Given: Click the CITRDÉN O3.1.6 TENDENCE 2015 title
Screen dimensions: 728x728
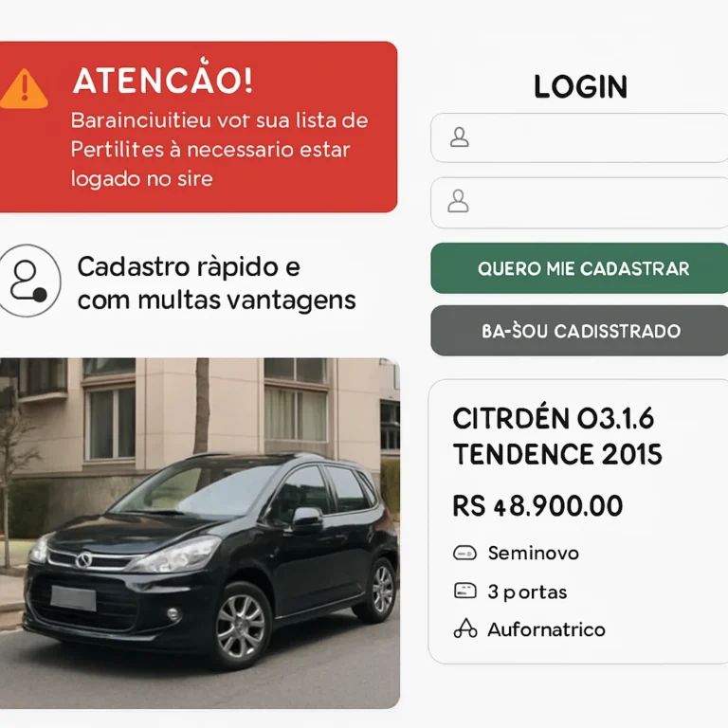Looking at the screenshot, I should [x=557, y=436].
